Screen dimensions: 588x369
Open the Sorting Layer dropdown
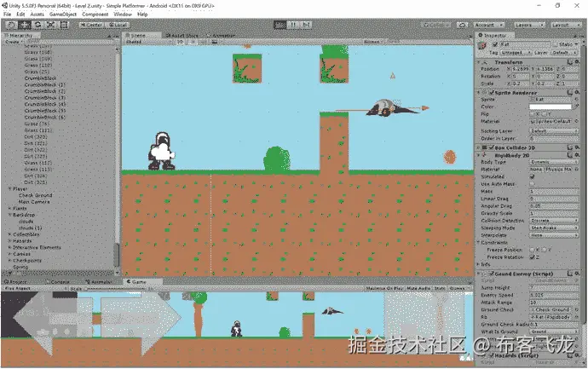pos(554,131)
